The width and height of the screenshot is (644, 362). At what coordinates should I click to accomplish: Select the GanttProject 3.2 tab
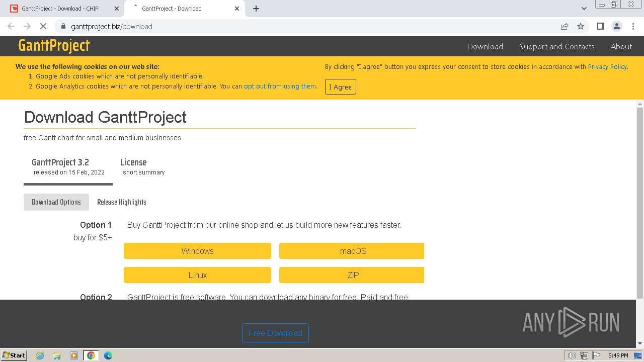(x=68, y=167)
